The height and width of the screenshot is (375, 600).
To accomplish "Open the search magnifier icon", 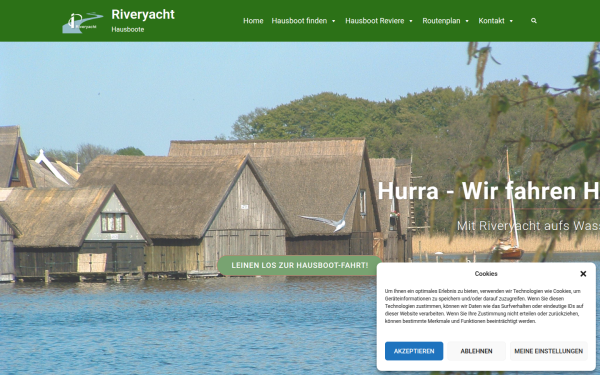I will (x=534, y=21).
